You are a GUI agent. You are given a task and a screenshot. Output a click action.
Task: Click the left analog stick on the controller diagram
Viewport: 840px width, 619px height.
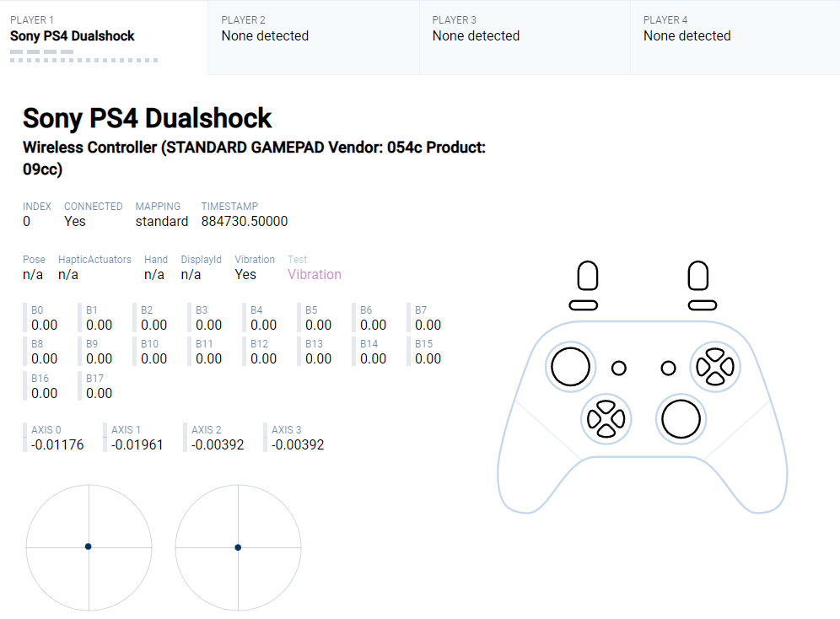pyautogui.click(x=570, y=367)
